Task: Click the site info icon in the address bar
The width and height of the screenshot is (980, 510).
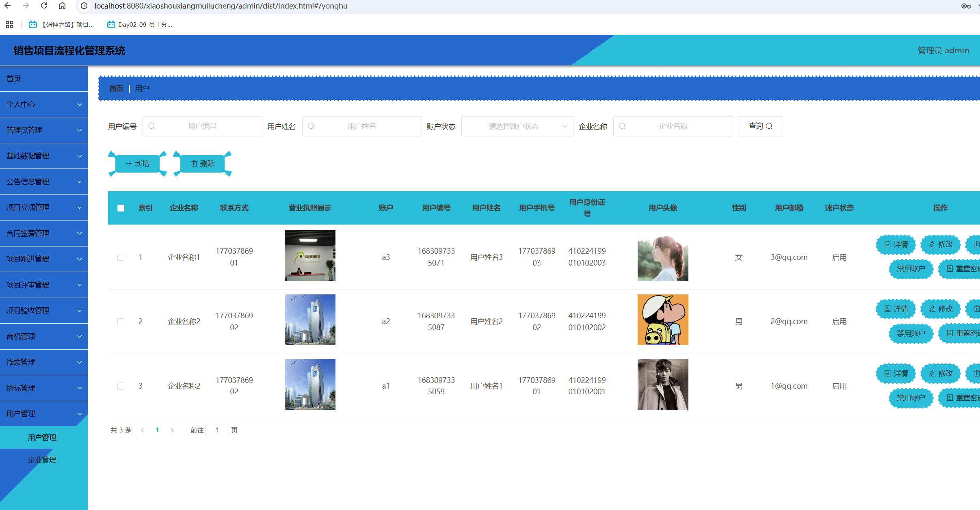Action: coord(84,6)
